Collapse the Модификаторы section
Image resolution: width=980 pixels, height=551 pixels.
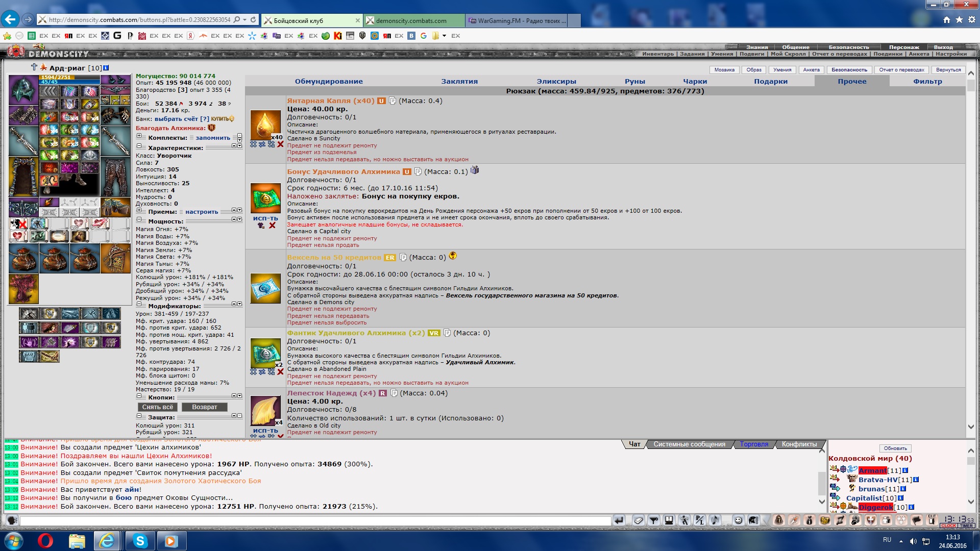click(x=139, y=305)
